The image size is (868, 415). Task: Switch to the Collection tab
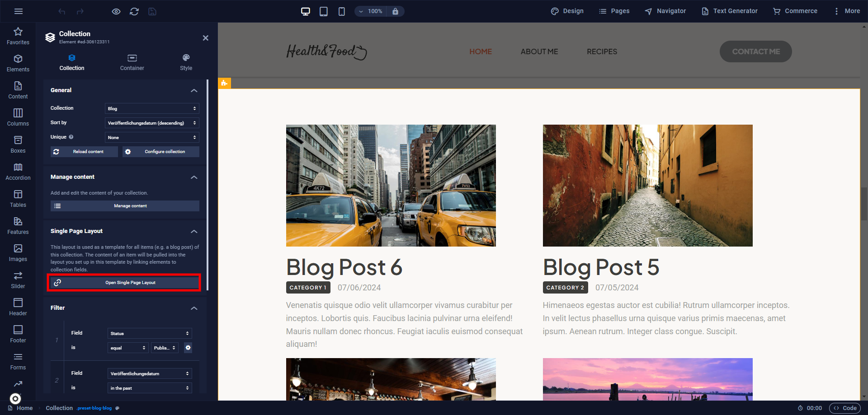coord(72,62)
